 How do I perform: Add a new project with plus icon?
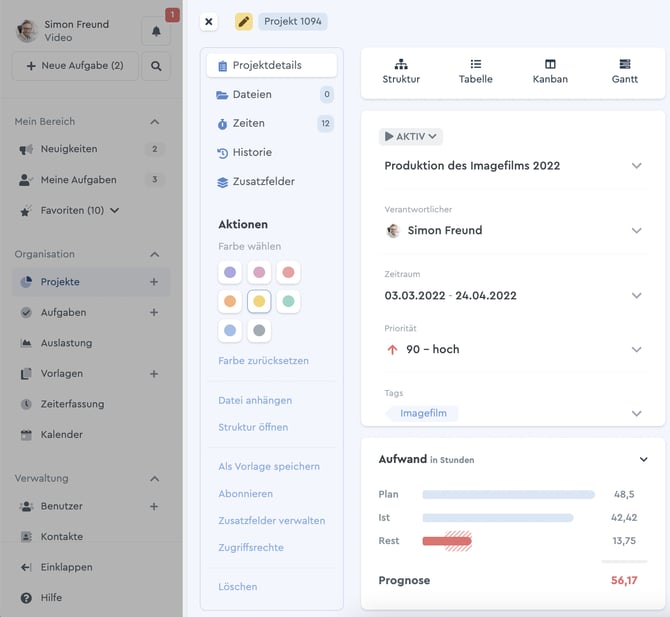(x=154, y=282)
